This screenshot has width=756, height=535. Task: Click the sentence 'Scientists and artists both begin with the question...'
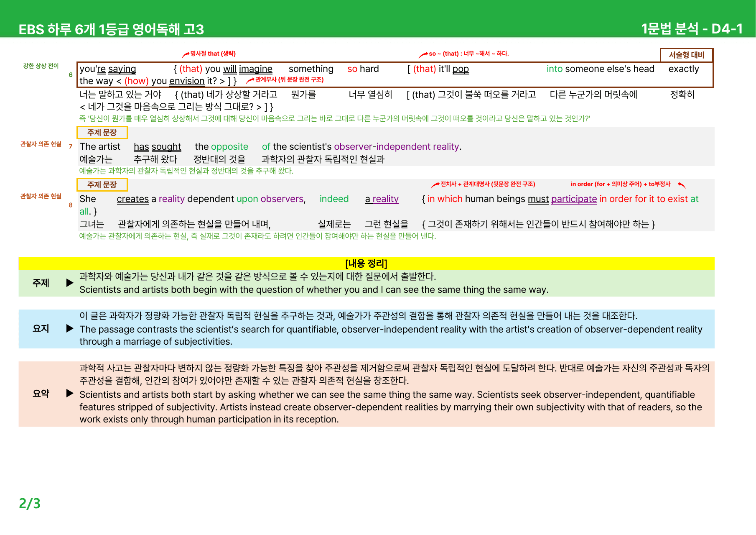(314, 289)
